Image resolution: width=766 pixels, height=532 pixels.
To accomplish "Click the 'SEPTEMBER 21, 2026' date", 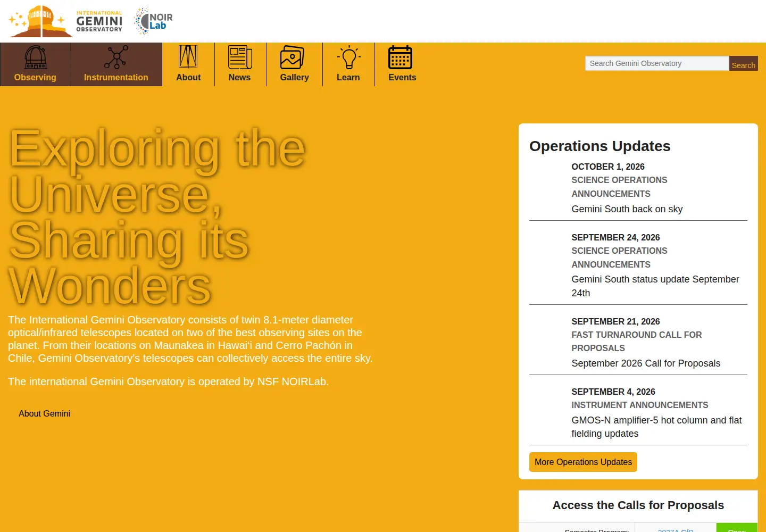I will click(615, 321).
